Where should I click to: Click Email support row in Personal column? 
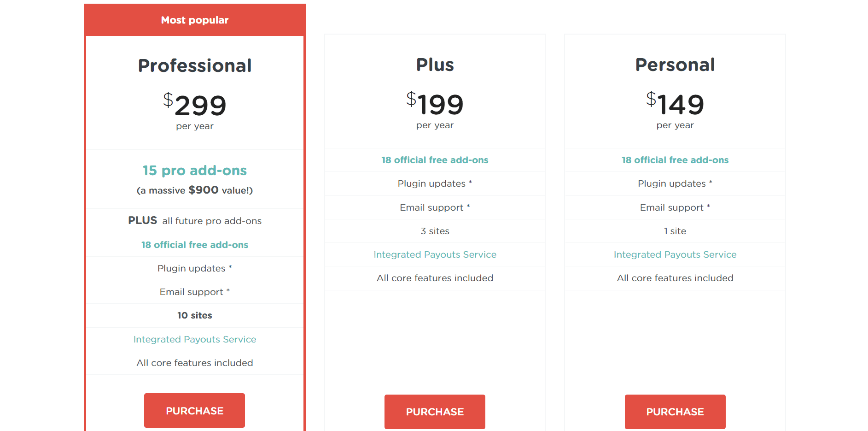(675, 207)
